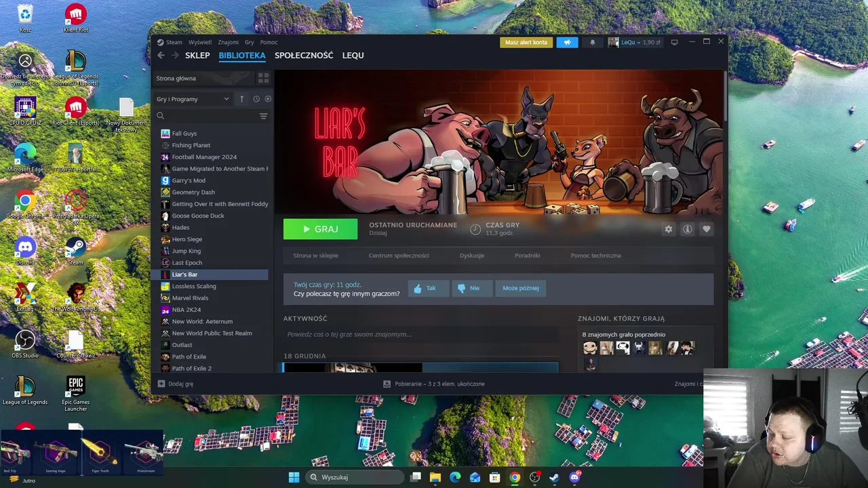Open OBS Studio from the taskbar
Image resolution: width=868 pixels, height=488 pixels.
pos(534,477)
